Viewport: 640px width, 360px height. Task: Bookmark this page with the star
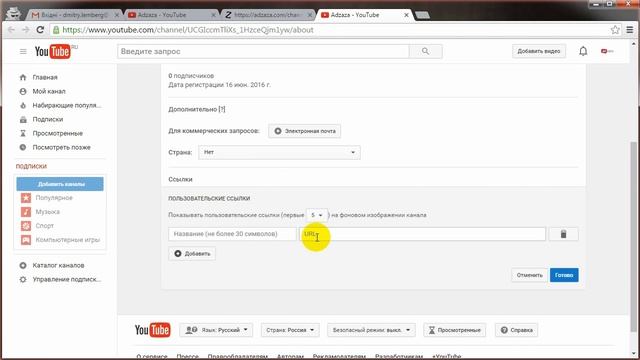coord(615,30)
